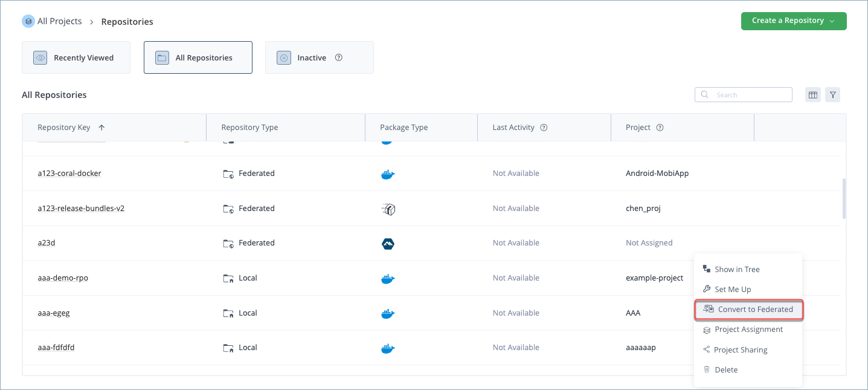Viewport: 868px width, 390px height.
Task: Click the Docker icon for aaa-egeg
Action: 388,314
